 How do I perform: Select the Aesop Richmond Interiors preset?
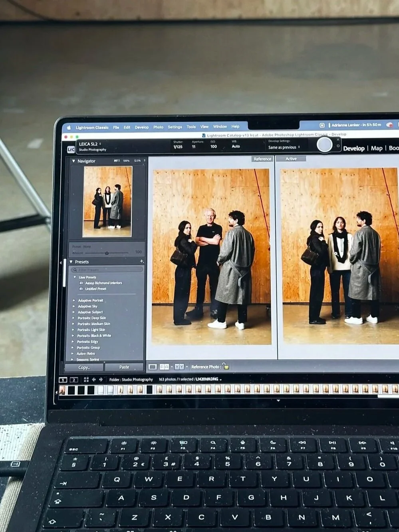[103, 283]
